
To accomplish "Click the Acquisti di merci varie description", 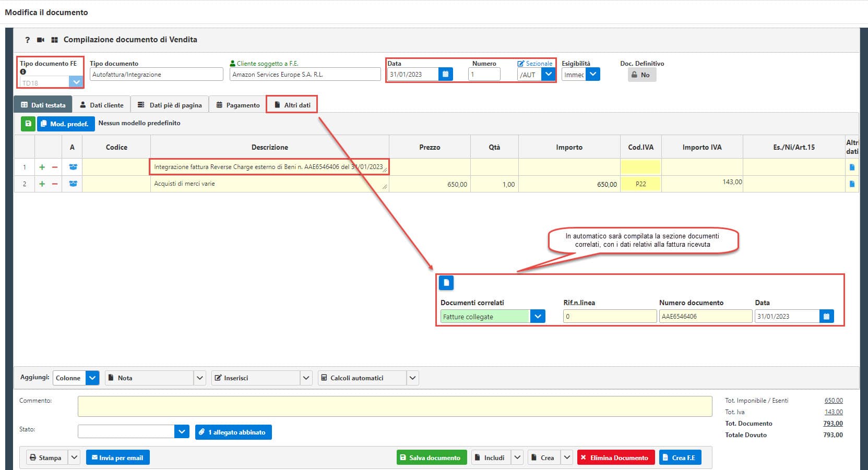I will click(269, 184).
